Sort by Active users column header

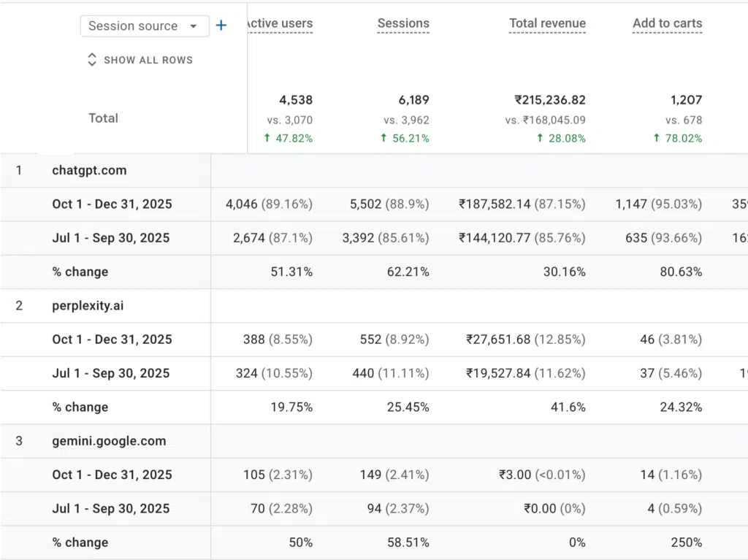pyautogui.click(x=280, y=23)
